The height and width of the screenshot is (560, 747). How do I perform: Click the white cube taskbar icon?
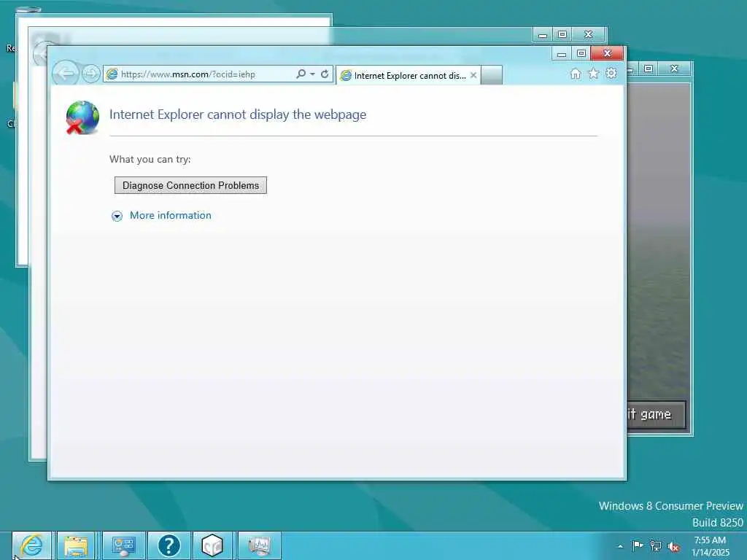(x=212, y=545)
